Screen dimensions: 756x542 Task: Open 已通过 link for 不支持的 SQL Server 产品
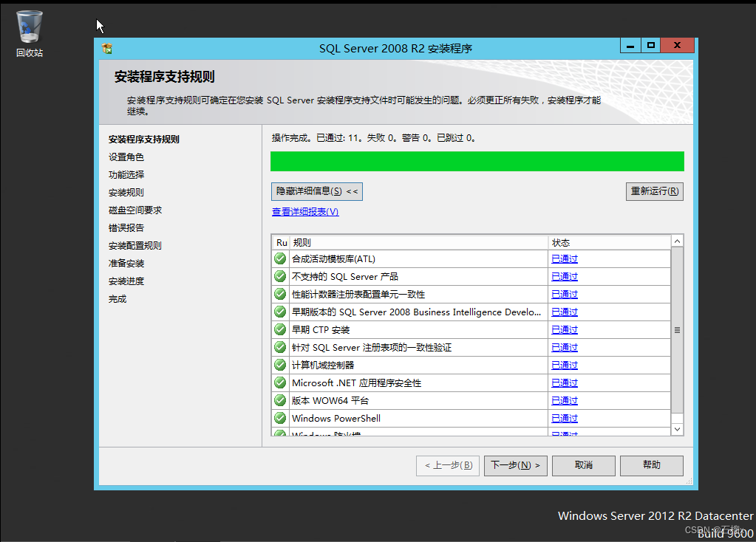coord(565,277)
